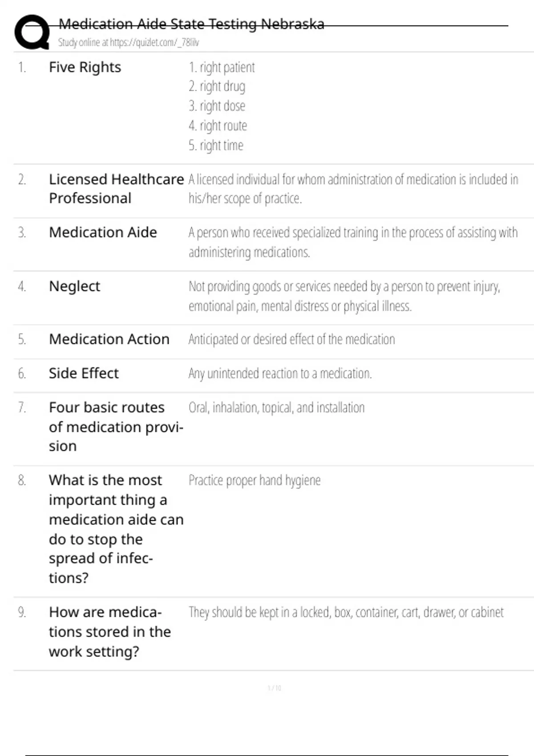
Task: Click the page number 1/10 indicator
Action: 274,688
